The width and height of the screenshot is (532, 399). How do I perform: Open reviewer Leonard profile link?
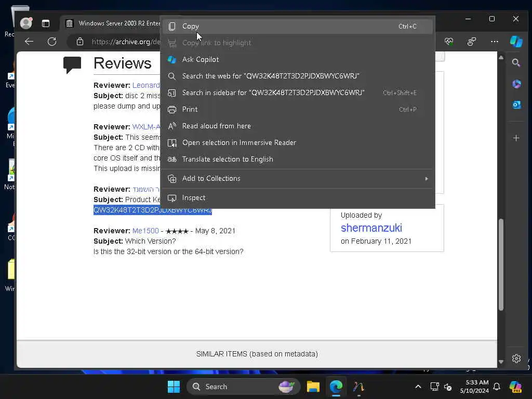[x=146, y=85]
